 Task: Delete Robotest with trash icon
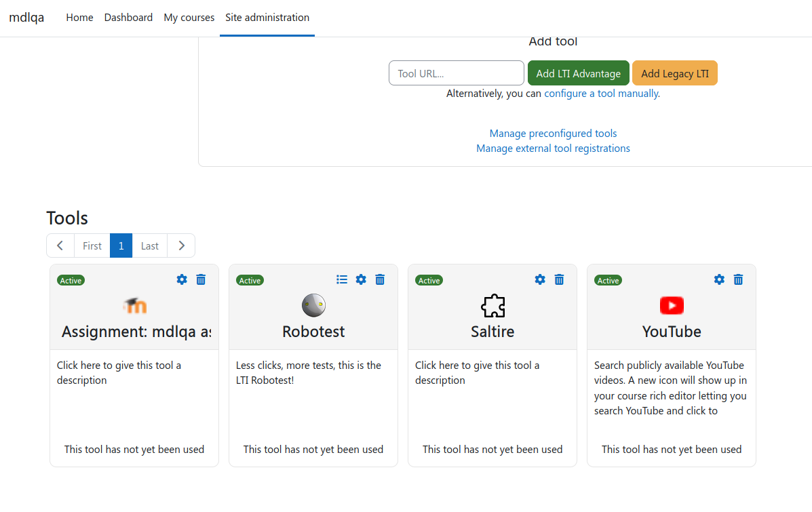[380, 279]
